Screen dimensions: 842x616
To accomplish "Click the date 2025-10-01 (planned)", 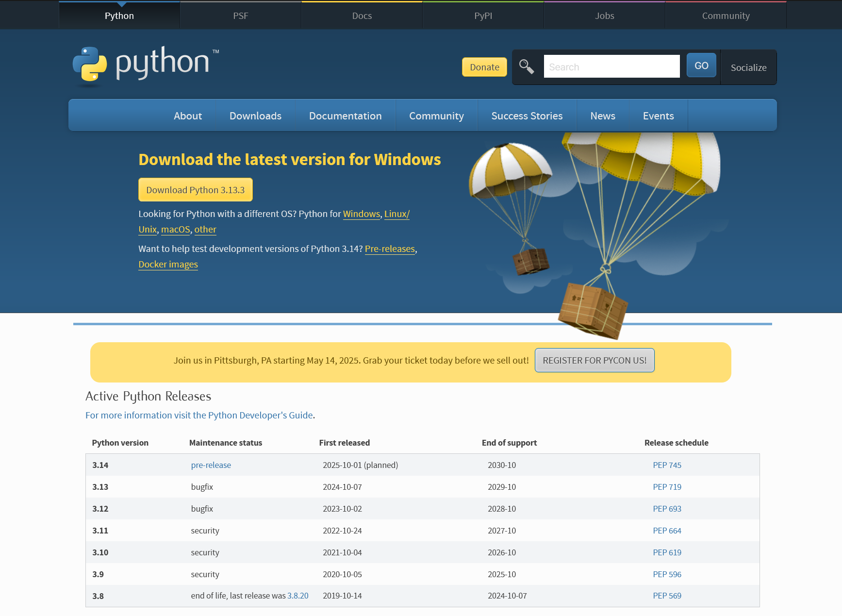I will [360, 465].
